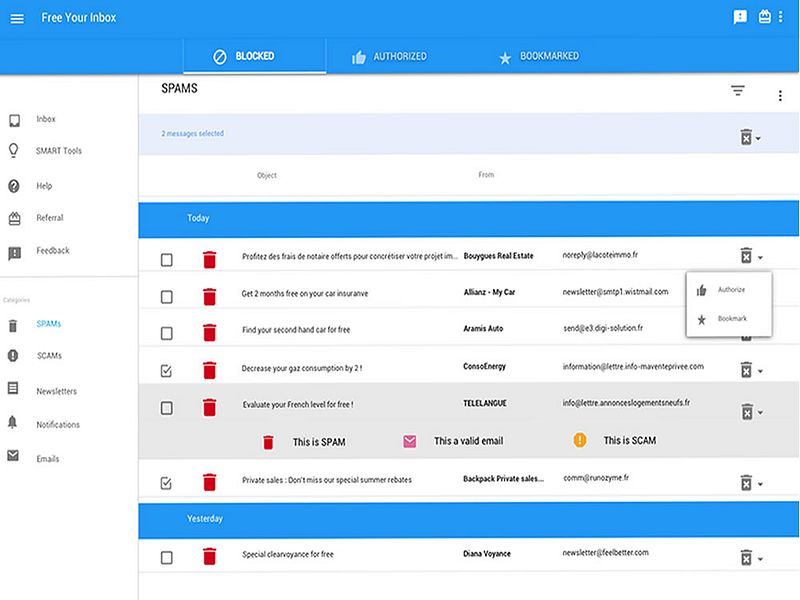The image size is (800, 600).
Task: Click the Today section header
Action: pyautogui.click(x=468, y=219)
